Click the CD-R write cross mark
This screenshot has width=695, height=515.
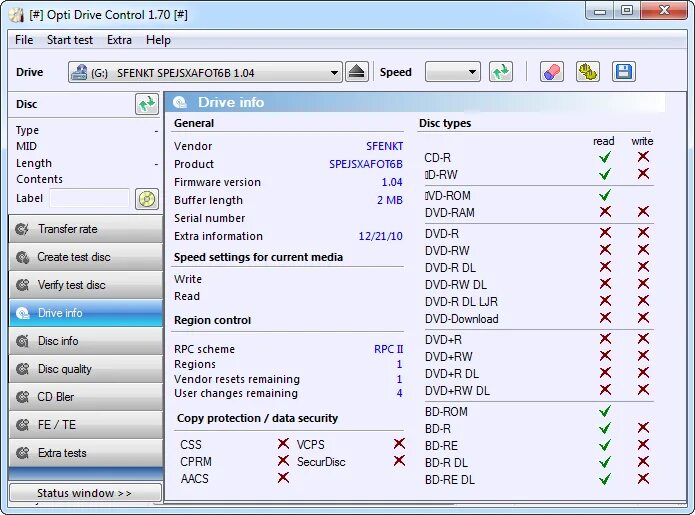pos(643,156)
